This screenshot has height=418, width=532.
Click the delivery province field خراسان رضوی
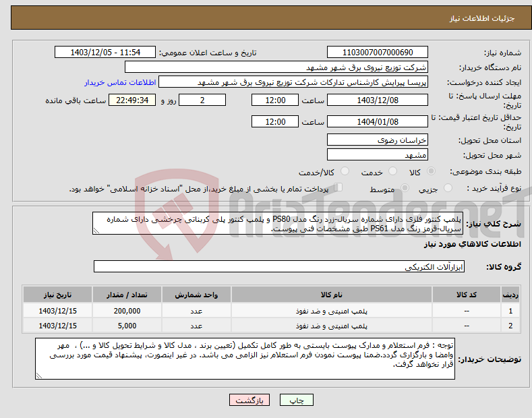378,140
